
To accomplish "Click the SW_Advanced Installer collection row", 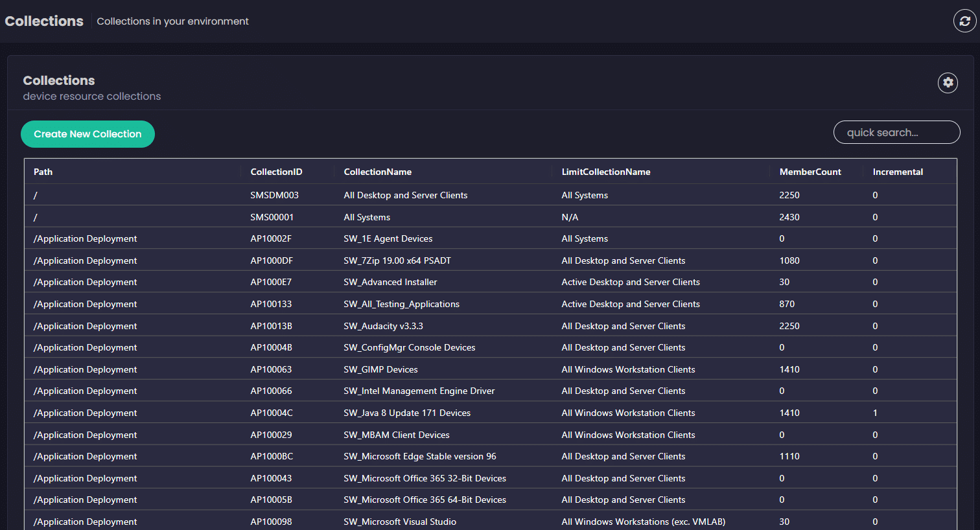I will tap(390, 282).
